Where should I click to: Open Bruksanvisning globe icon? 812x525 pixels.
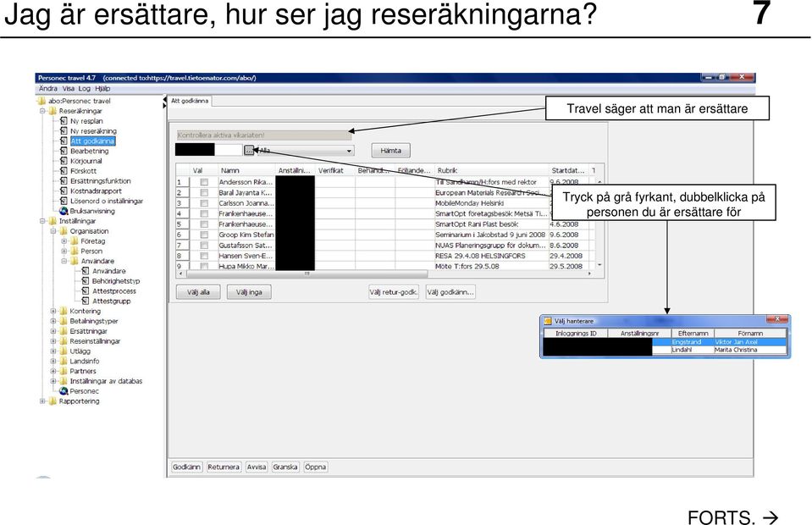coord(64,211)
